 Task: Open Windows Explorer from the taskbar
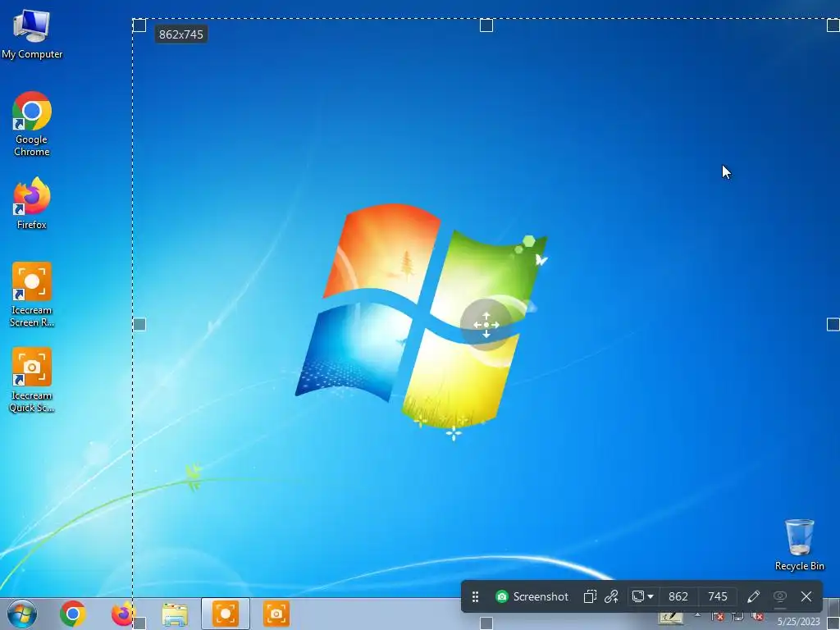pyautogui.click(x=175, y=614)
